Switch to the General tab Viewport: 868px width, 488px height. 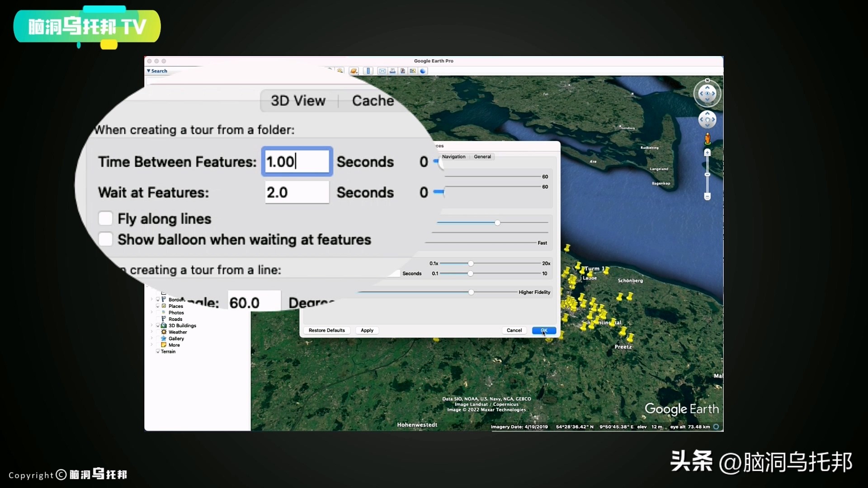tap(482, 157)
